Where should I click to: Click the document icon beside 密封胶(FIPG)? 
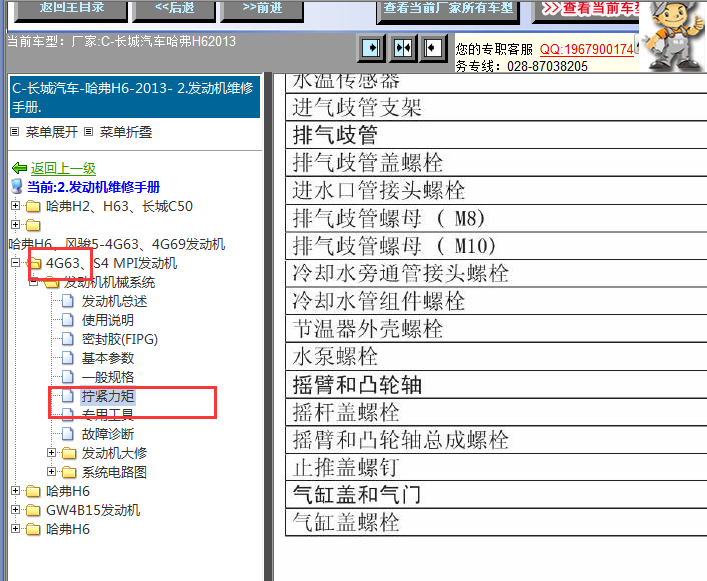68,339
